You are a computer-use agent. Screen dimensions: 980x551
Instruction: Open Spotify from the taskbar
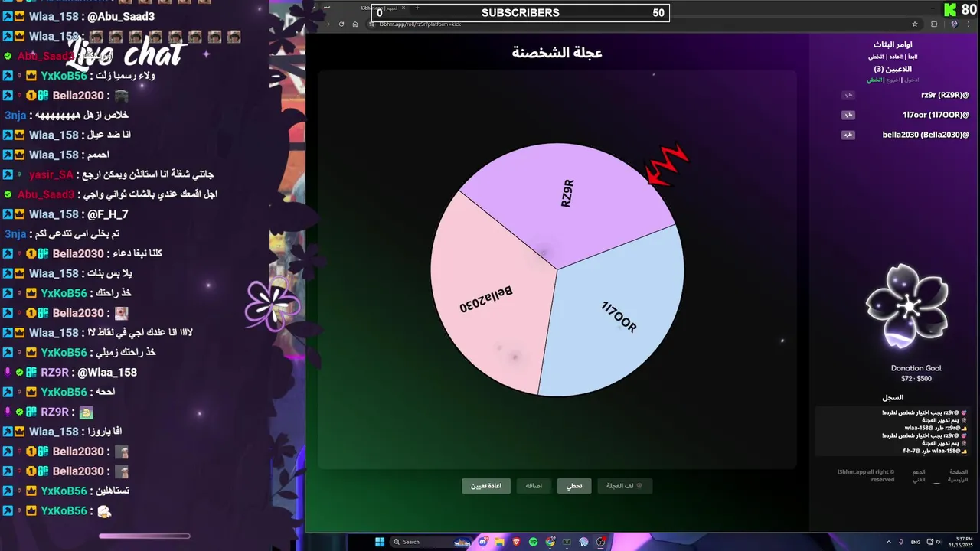click(x=533, y=542)
